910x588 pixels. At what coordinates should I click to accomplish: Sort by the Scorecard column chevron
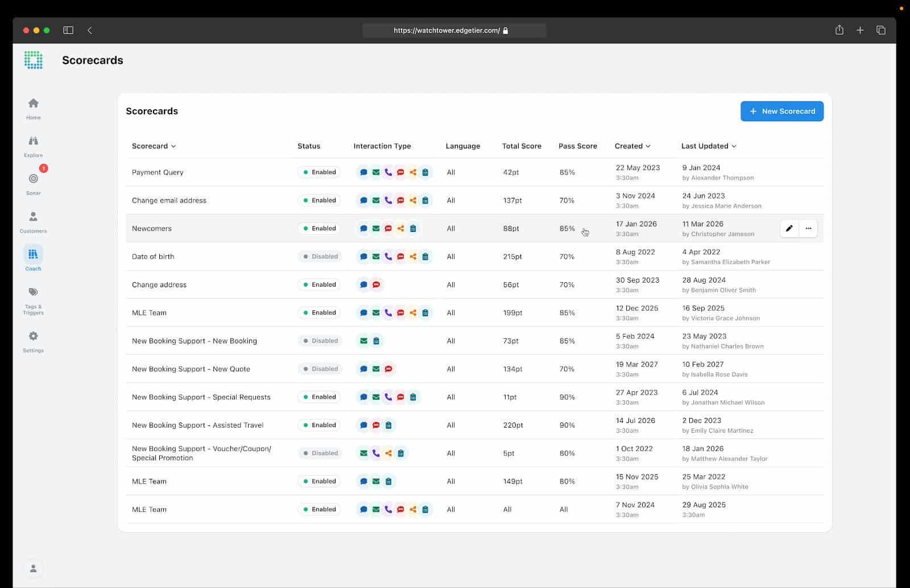173,146
